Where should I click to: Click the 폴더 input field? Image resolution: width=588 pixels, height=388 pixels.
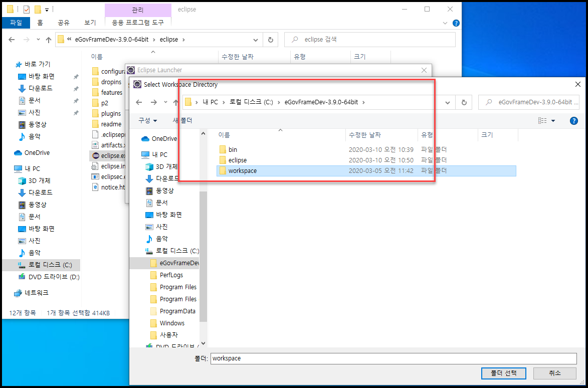(x=393, y=358)
